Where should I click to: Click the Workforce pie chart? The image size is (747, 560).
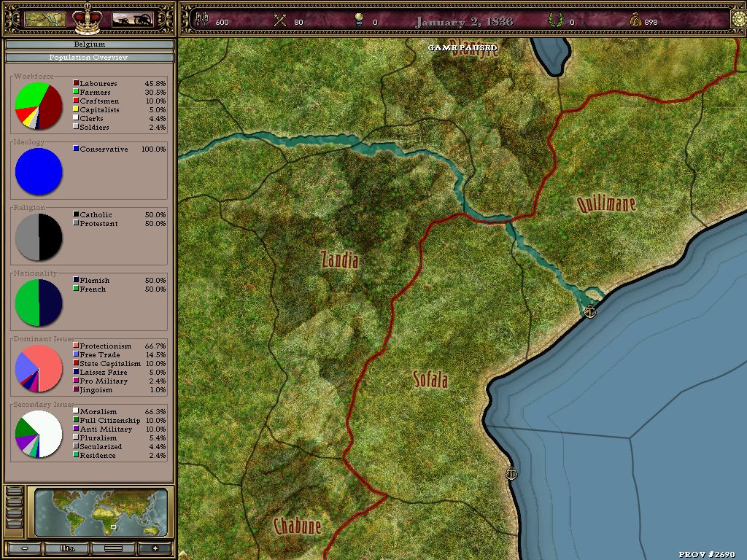(x=39, y=106)
